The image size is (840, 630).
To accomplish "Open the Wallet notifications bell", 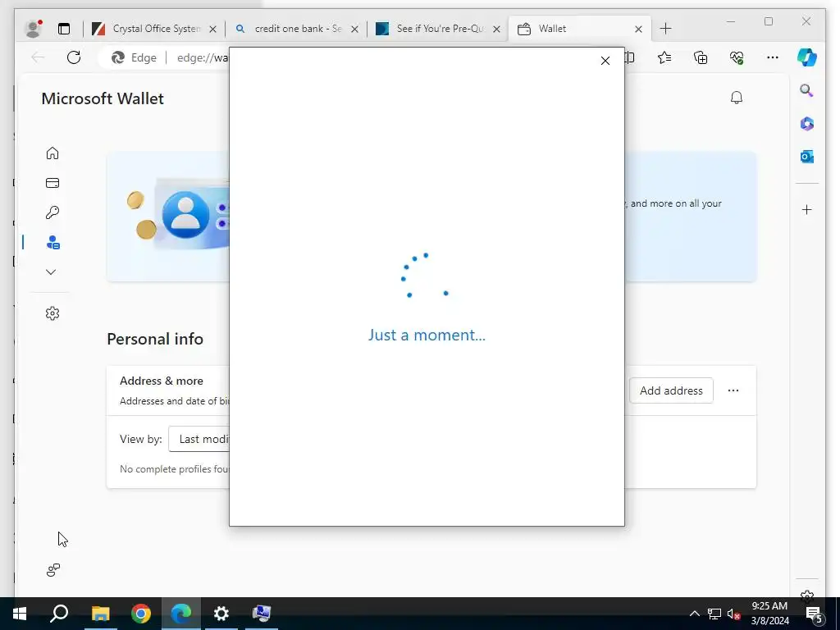I will point(736,98).
